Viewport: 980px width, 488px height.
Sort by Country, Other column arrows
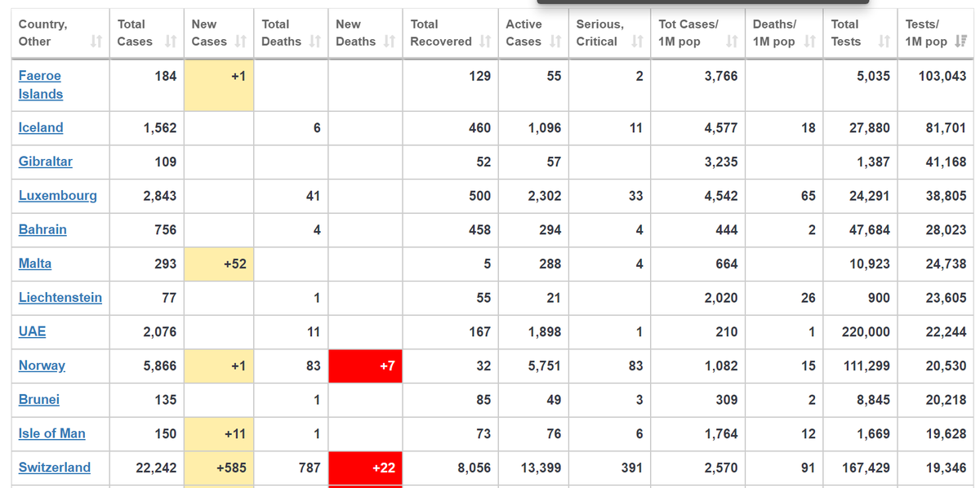96,42
